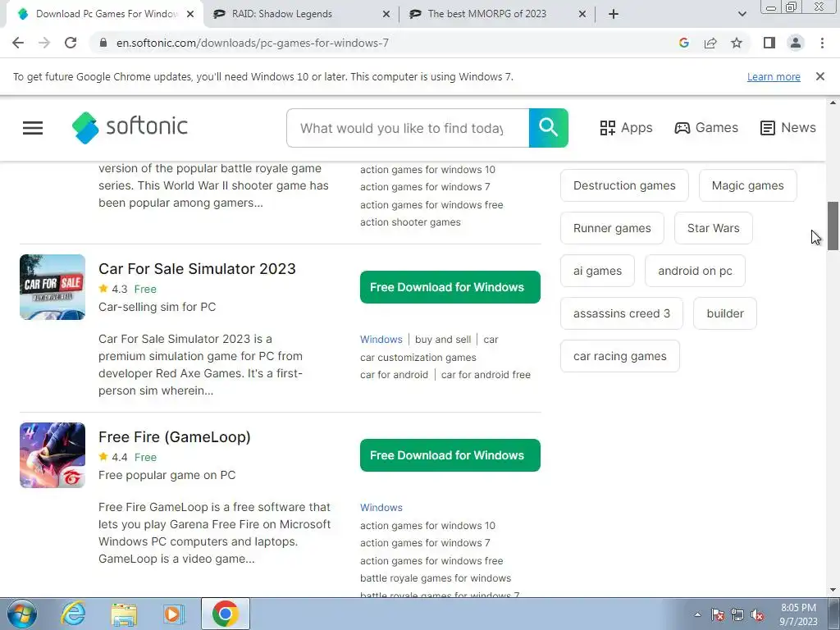The width and height of the screenshot is (840, 630).
Task: Select the Download Pc Games For Windows tab
Action: click(x=107, y=14)
